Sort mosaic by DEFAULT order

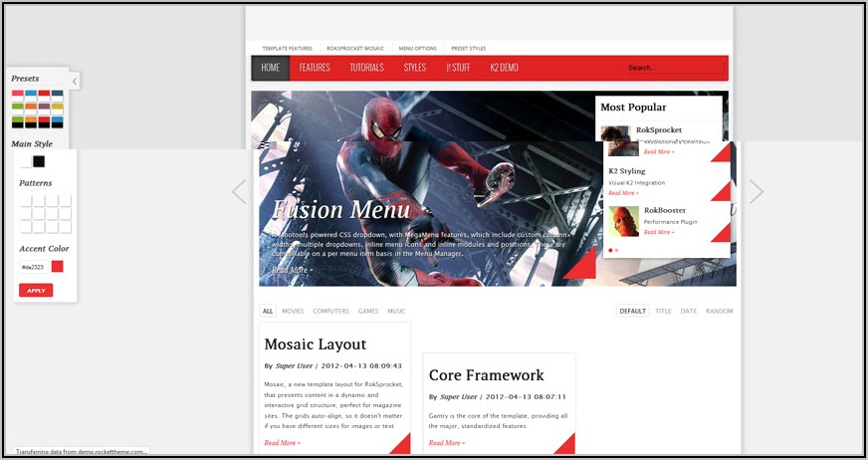(633, 311)
